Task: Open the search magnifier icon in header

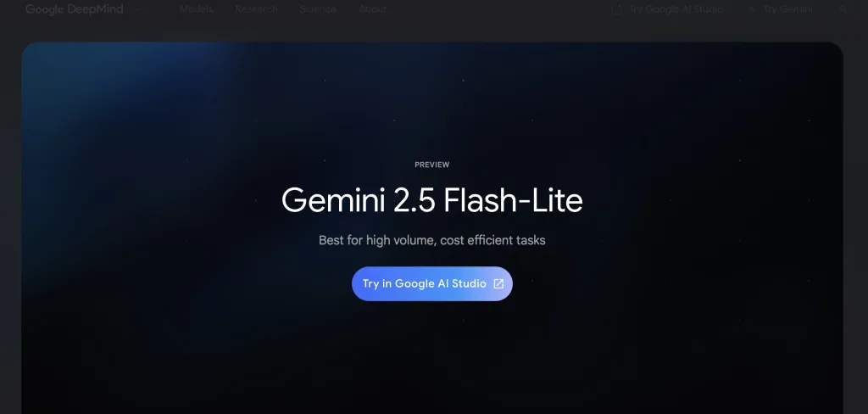Action: click(x=843, y=9)
